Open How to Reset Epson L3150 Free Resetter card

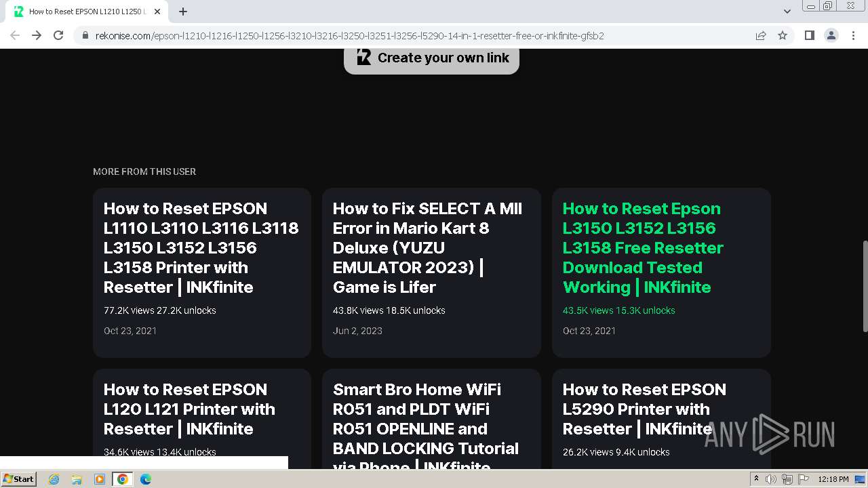(661, 272)
